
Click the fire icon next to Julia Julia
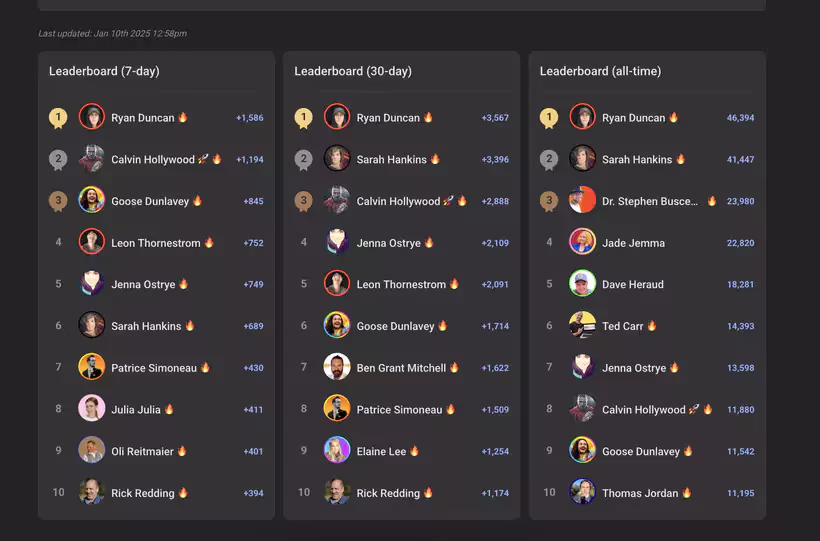169,409
